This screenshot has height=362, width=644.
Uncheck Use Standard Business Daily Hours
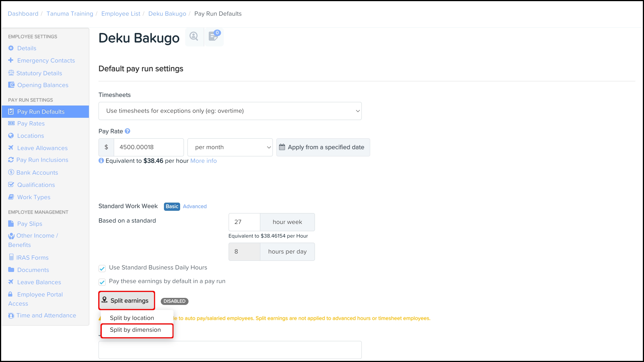click(102, 269)
